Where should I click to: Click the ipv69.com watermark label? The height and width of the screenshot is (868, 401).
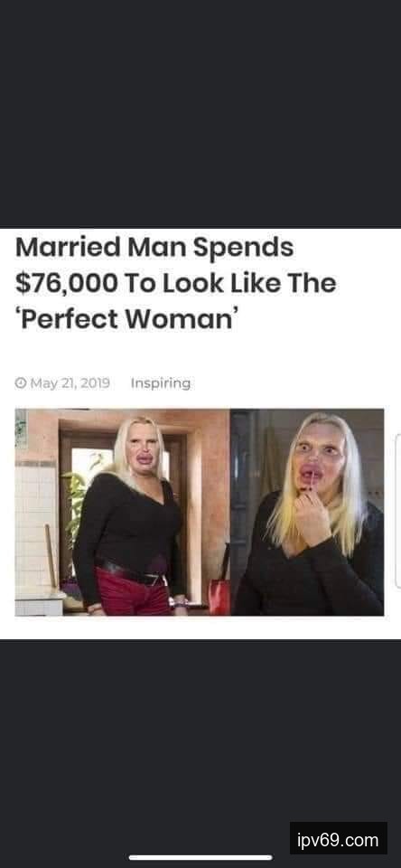coord(338,840)
